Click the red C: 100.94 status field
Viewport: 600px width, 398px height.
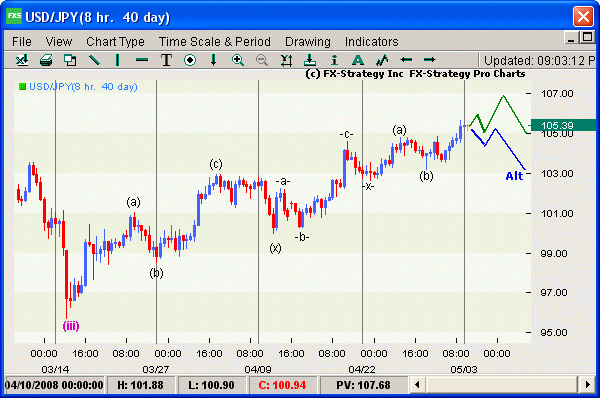(x=282, y=385)
